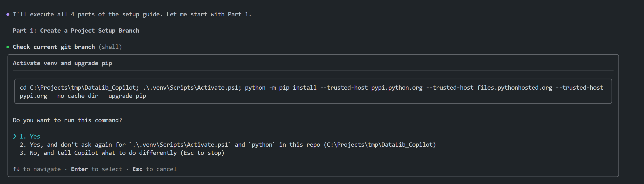Click 'I'll execute all 4 parts' message line

[x=132, y=14]
